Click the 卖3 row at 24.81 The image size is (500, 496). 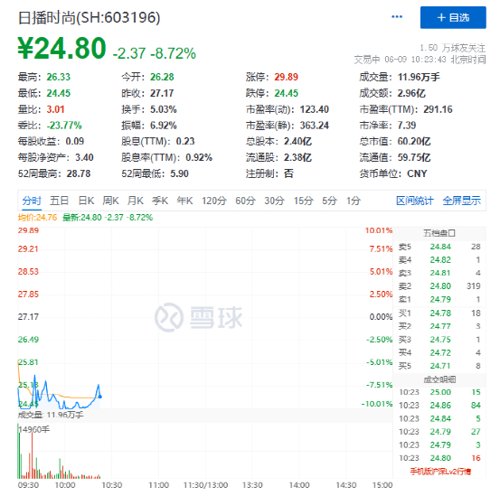point(439,273)
